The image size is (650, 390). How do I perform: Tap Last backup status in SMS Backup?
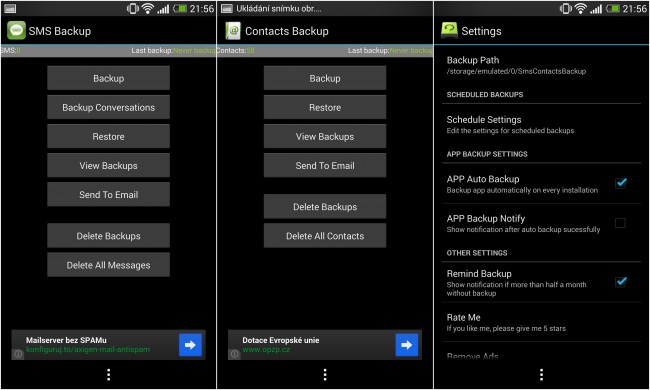(x=173, y=51)
